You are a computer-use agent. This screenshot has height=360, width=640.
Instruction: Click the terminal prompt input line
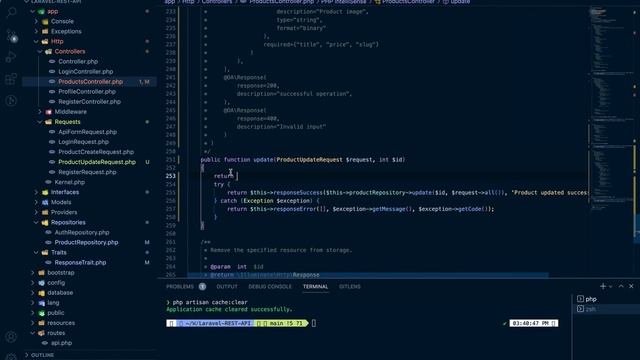coord(314,323)
